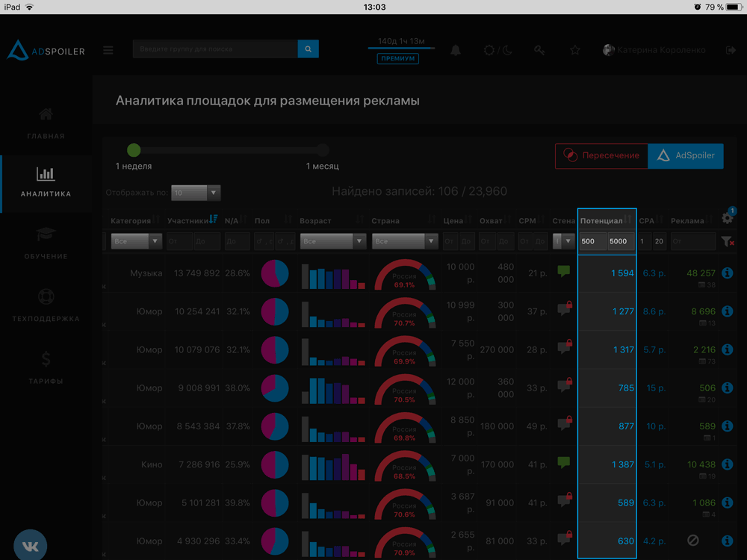Open the notifications bell
The width and height of the screenshot is (747, 560).
(x=456, y=50)
